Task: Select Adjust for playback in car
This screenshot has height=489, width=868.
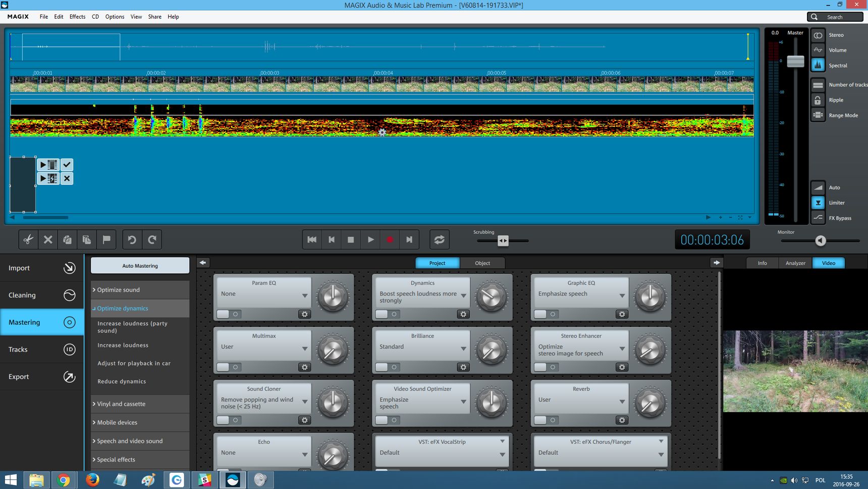Action: pyautogui.click(x=134, y=363)
